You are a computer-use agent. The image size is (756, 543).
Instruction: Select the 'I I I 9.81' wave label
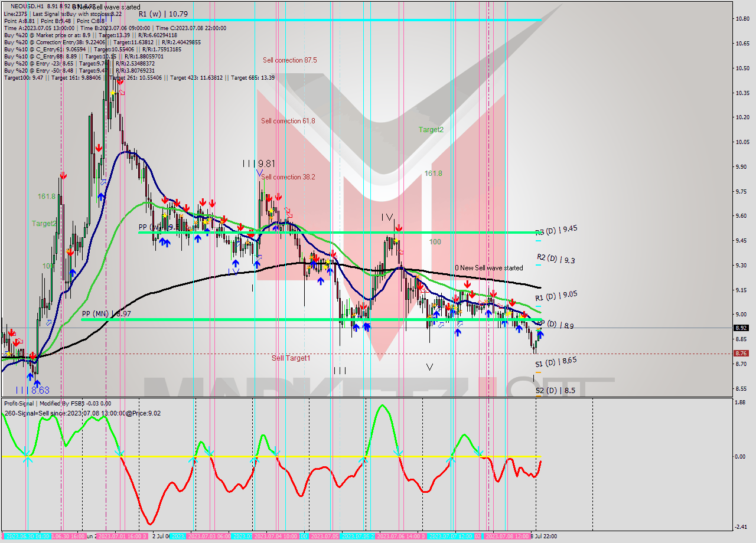[x=259, y=163]
